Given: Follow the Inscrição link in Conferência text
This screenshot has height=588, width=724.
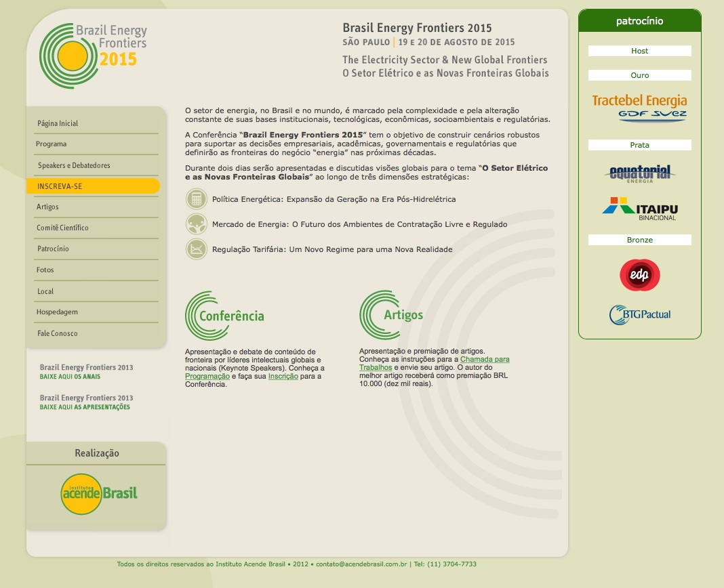Looking at the screenshot, I should (283, 376).
